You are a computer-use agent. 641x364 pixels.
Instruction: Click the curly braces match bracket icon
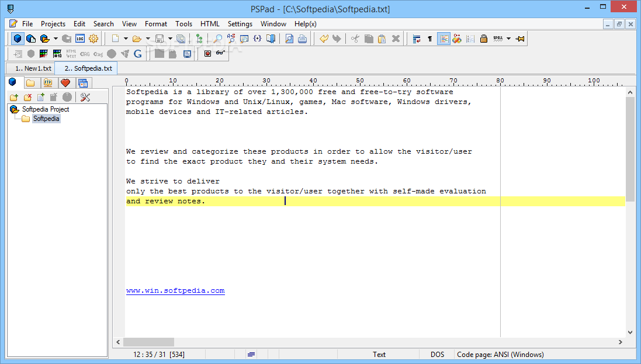click(x=257, y=39)
